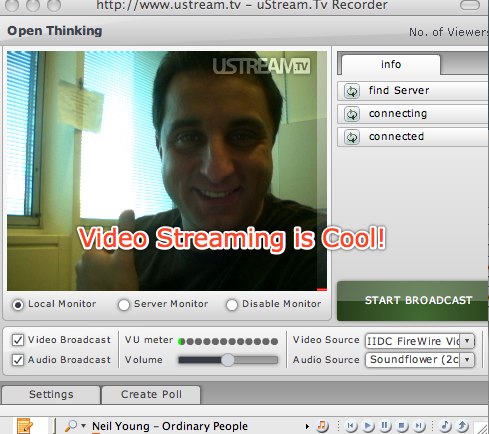Click the VU meter indicator dots
This screenshot has height=434, width=489.
[x=228, y=341]
